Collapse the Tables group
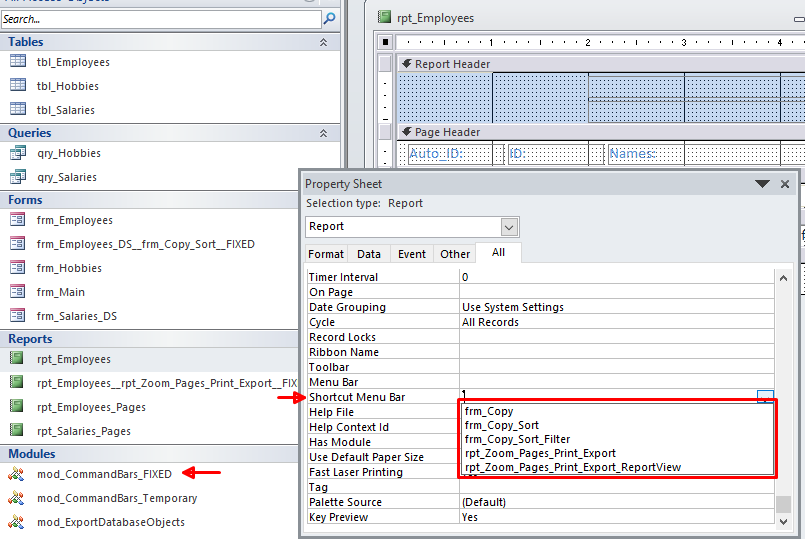805x539 pixels. (323, 42)
